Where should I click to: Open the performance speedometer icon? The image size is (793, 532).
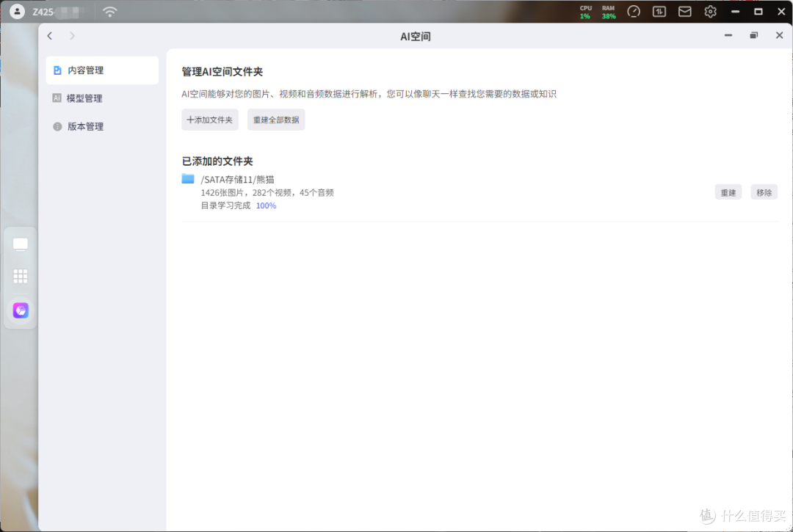pyautogui.click(x=634, y=12)
